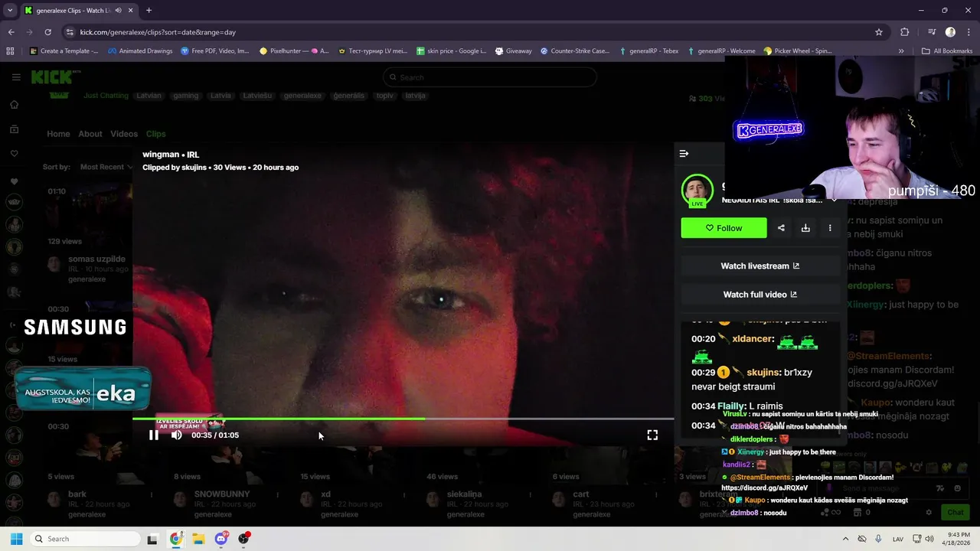980x551 pixels.
Task: Click the address bar URL
Action: coord(158,32)
